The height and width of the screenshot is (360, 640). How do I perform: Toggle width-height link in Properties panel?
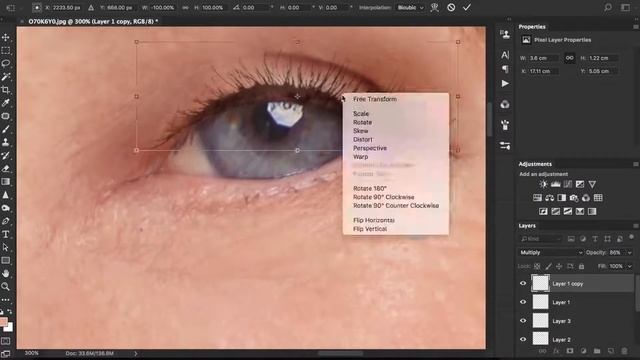[569, 58]
